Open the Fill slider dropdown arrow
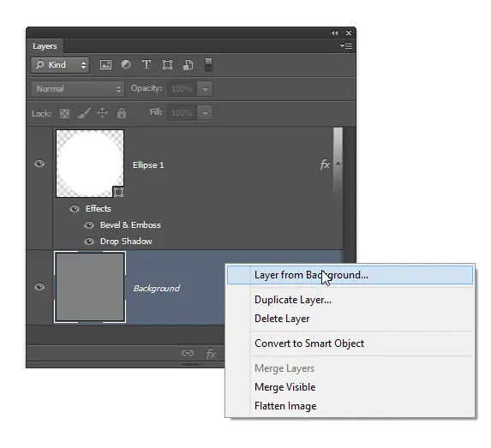This screenshot has height=448, width=491. point(205,113)
